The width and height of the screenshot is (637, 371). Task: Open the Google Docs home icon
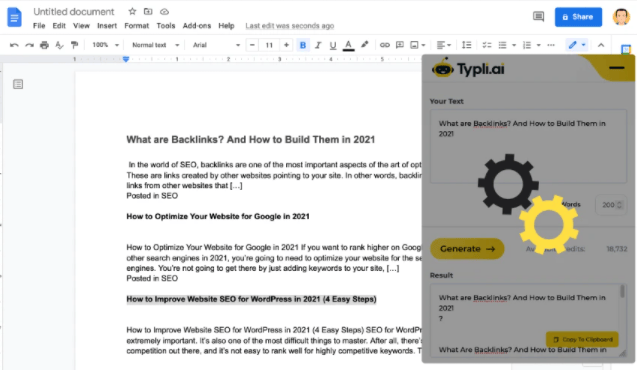tap(14, 17)
